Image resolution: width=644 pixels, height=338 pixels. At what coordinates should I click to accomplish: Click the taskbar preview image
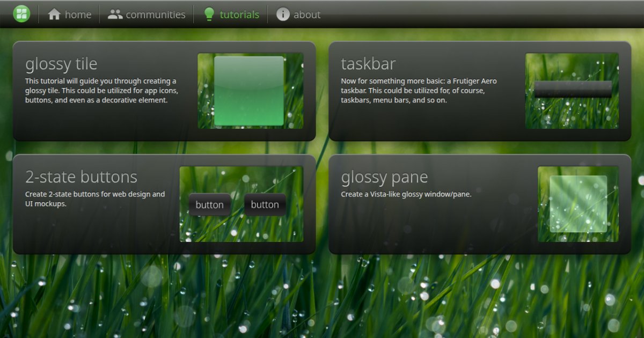(572, 91)
